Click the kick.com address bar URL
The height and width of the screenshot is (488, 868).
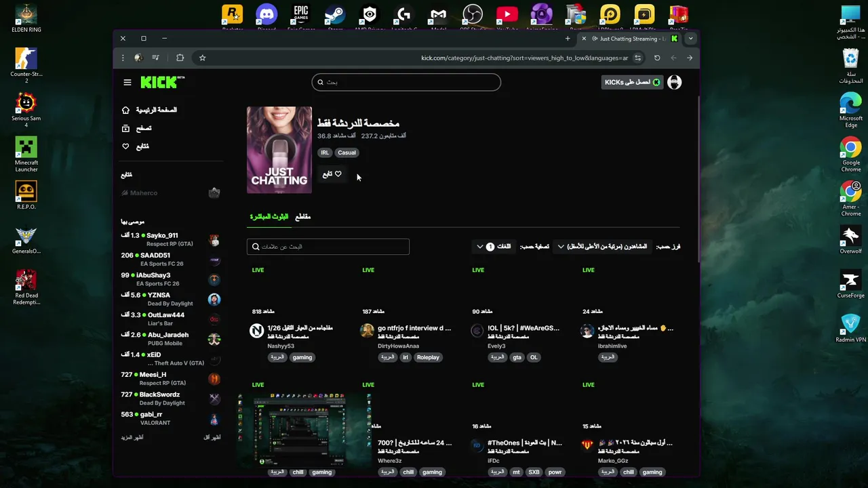[x=525, y=58]
